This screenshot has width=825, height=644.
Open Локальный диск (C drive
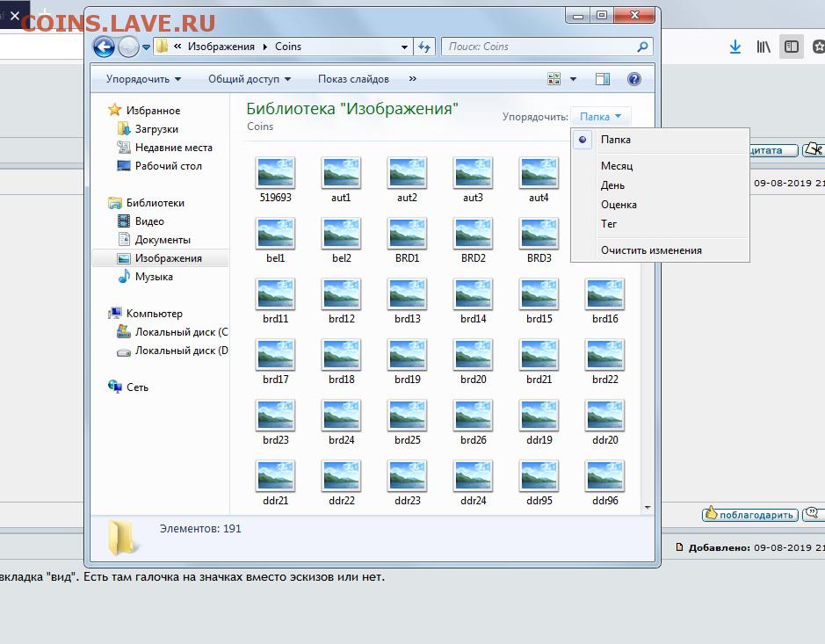(172, 332)
